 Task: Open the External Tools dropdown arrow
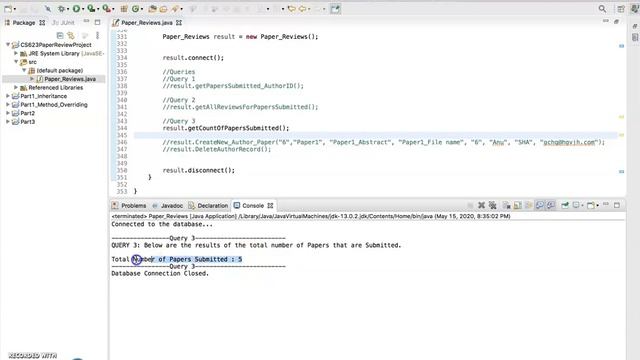(x=113, y=9)
